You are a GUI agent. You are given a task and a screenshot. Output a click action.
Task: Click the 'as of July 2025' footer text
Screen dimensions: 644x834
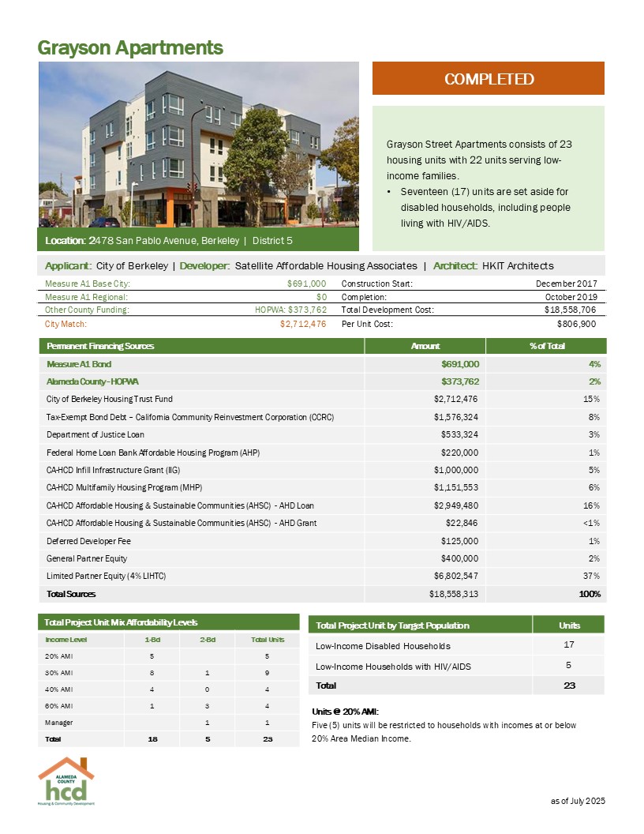(x=577, y=801)
